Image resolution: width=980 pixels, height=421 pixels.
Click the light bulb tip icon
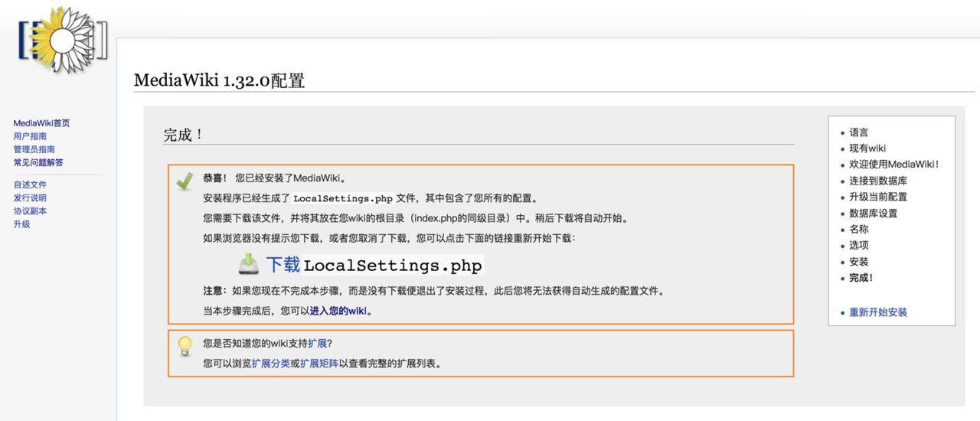click(x=185, y=346)
